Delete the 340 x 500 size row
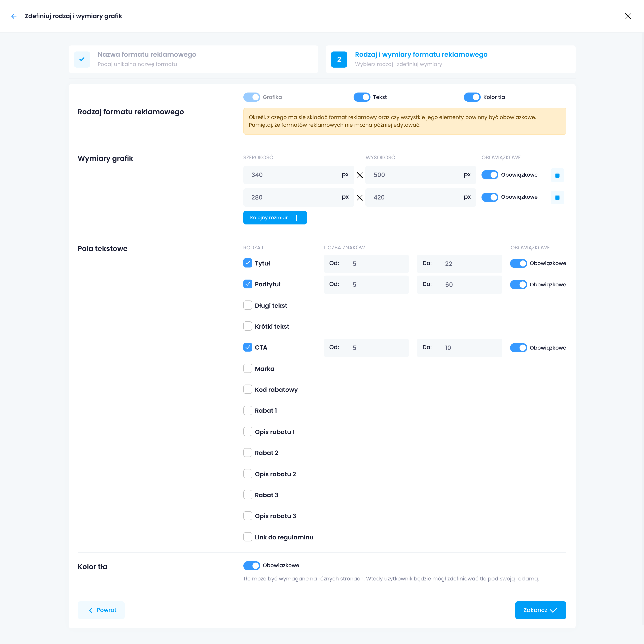 [x=557, y=175]
